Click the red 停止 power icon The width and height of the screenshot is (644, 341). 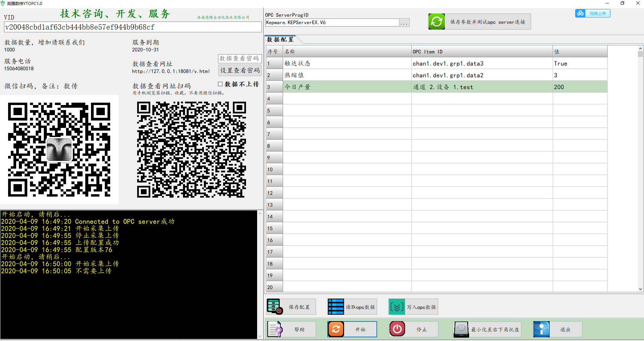tap(397, 329)
